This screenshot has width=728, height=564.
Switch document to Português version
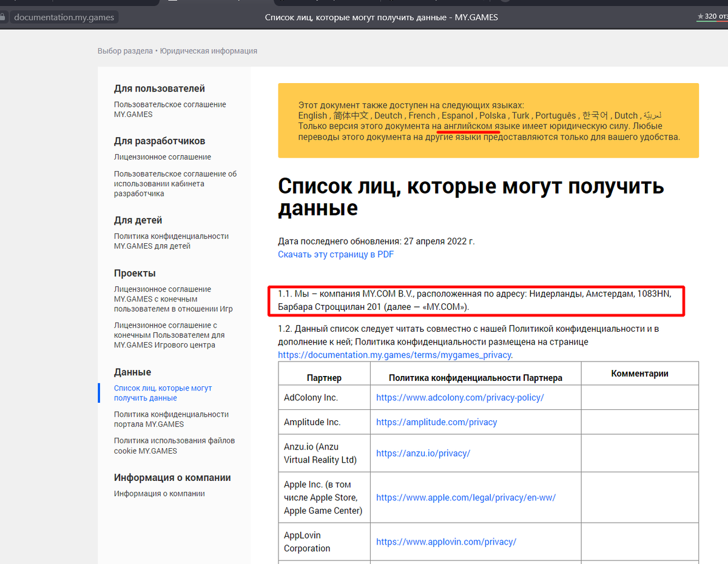coord(556,115)
